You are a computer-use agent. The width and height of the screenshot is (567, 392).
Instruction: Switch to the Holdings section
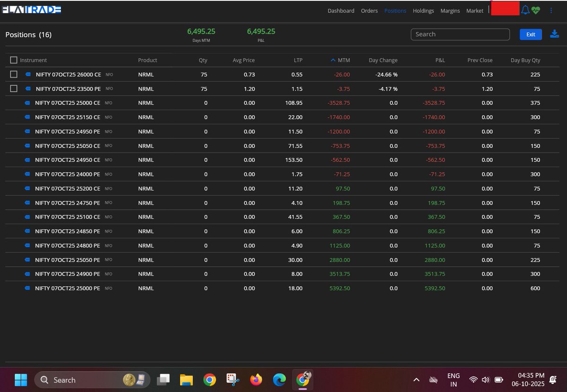(x=423, y=10)
